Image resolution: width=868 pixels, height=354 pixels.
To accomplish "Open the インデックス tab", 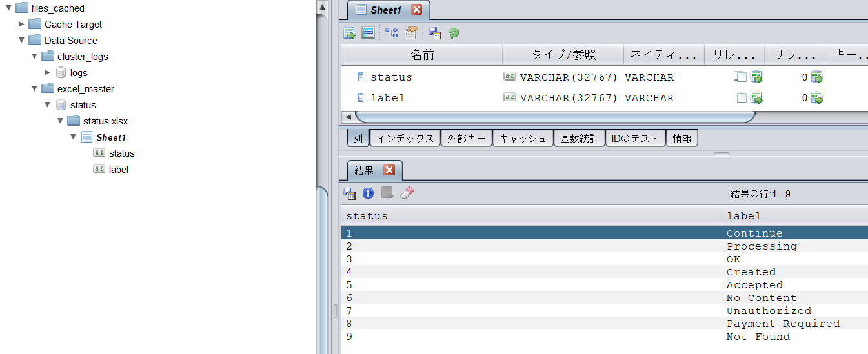I will click(405, 138).
